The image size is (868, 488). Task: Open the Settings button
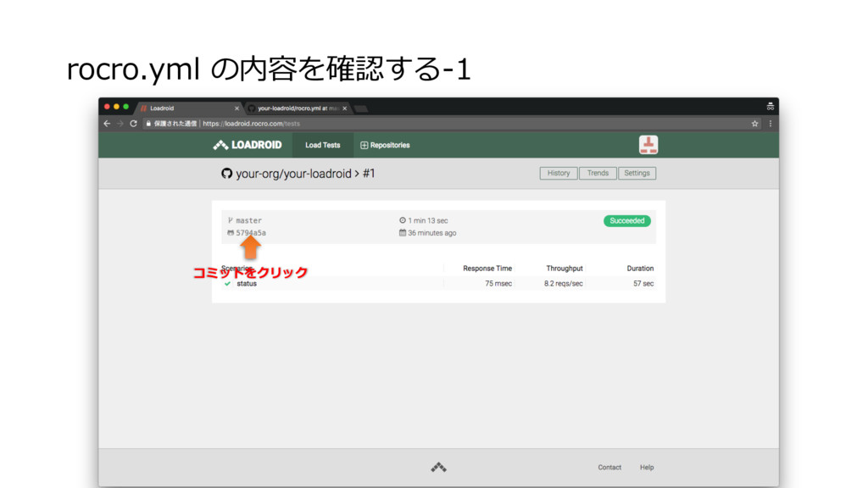[x=637, y=173]
